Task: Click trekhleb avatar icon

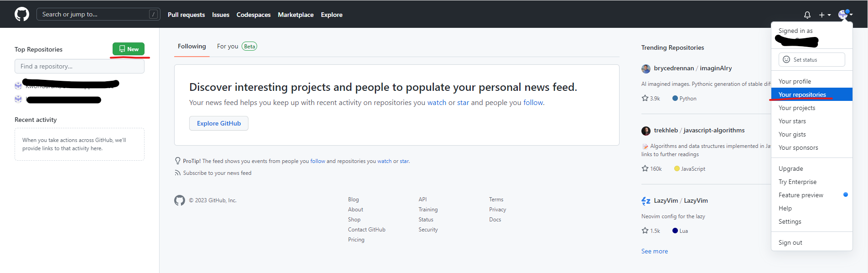Action: [x=646, y=131]
